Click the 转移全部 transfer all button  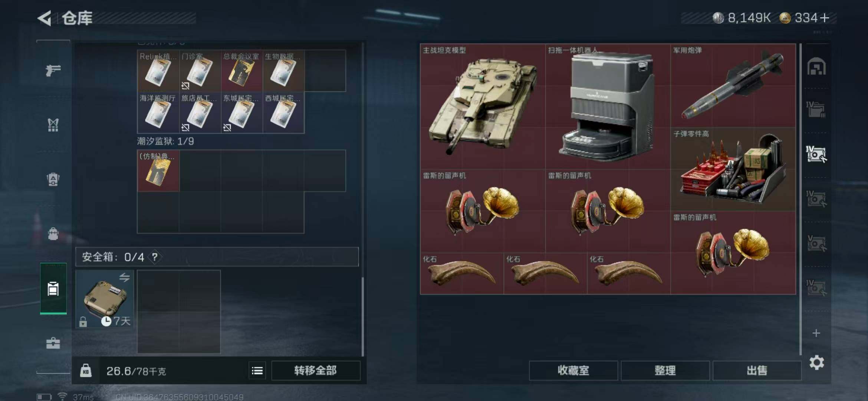pos(316,371)
